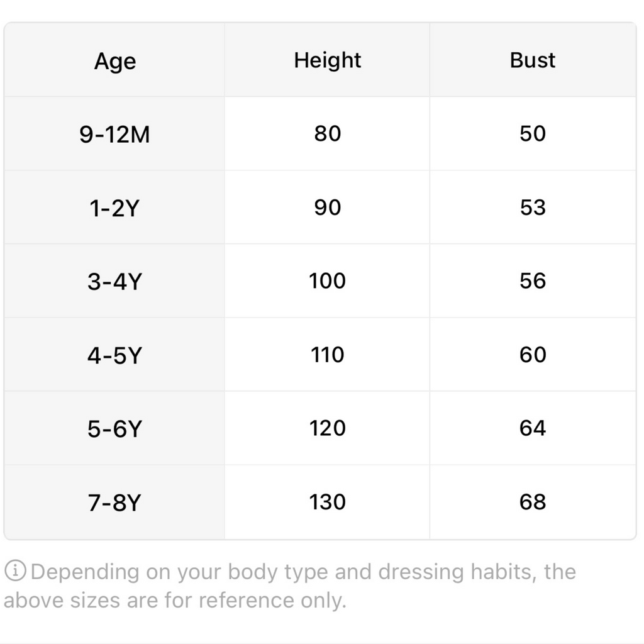Click the 7-8Y age row label
This screenshot has width=644, height=644.
pyautogui.click(x=115, y=502)
